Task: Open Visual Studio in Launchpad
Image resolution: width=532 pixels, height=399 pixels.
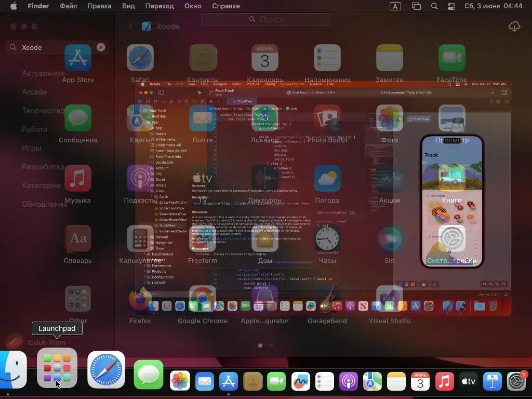Action: pyautogui.click(x=390, y=299)
